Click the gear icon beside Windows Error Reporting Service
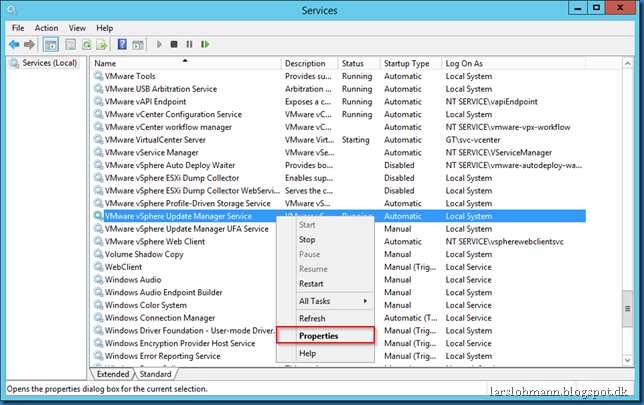The image size is (644, 405). click(x=98, y=356)
